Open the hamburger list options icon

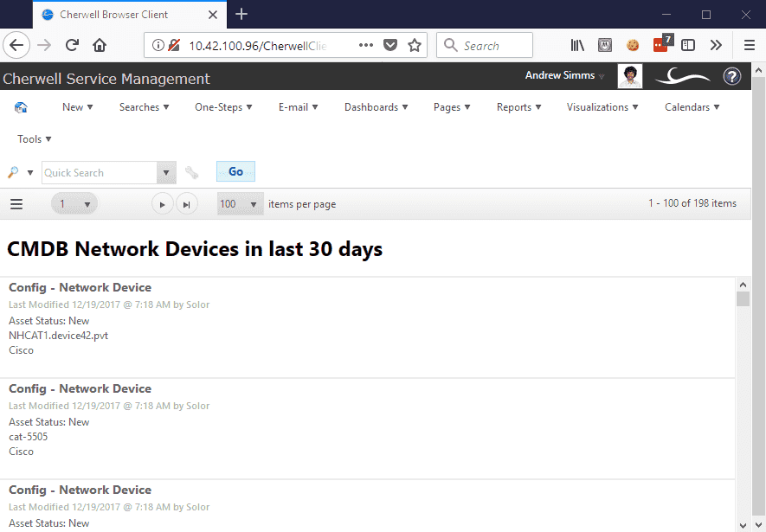click(16, 203)
